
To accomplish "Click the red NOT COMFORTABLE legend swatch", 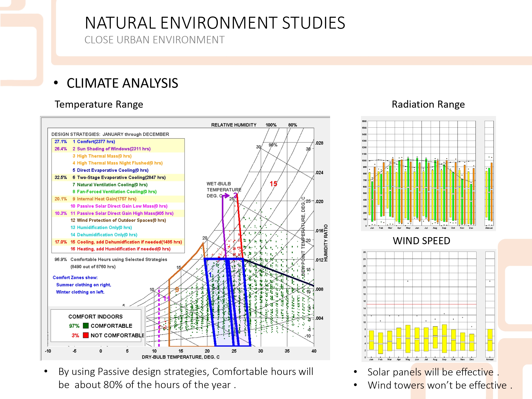I will tap(86, 335).
